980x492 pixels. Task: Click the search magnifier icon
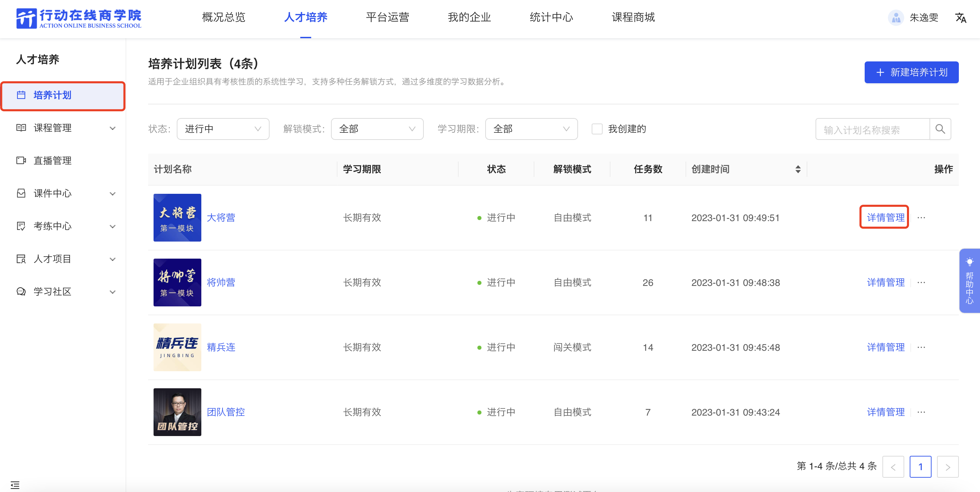(x=940, y=129)
